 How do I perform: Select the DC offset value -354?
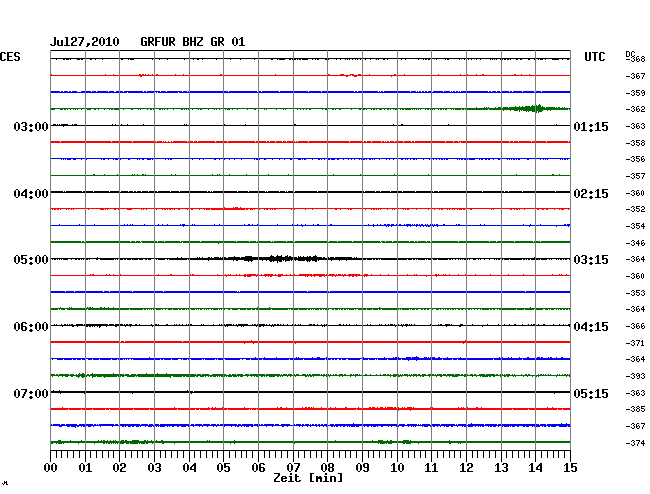[x=636, y=226]
